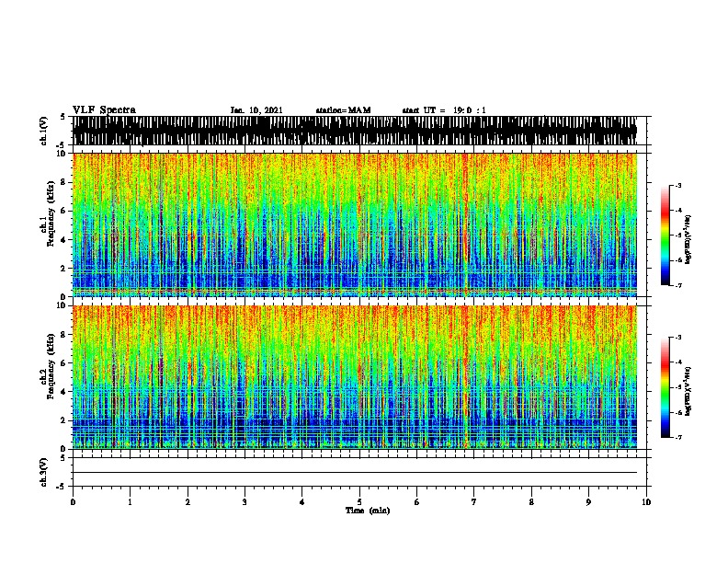728x563 pixels.
Task: Click the '0' tick label on time axis
Action: (x=73, y=502)
